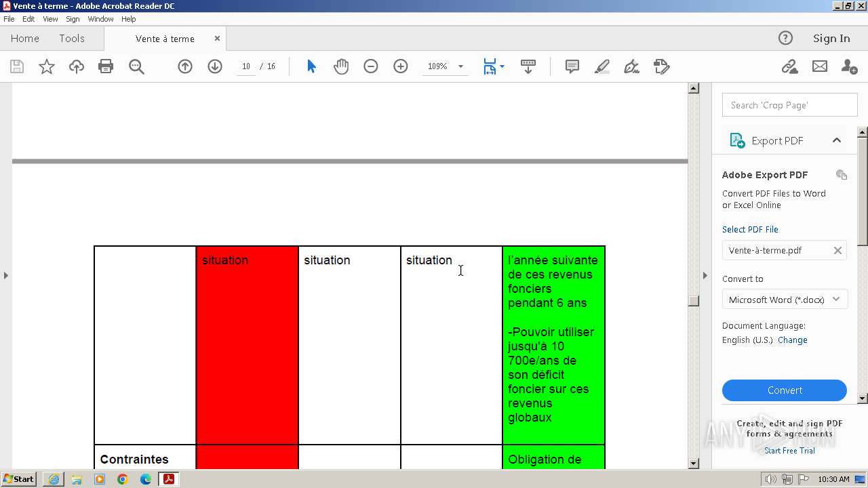
Task: Zoom in with plus icon
Action: (401, 66)
